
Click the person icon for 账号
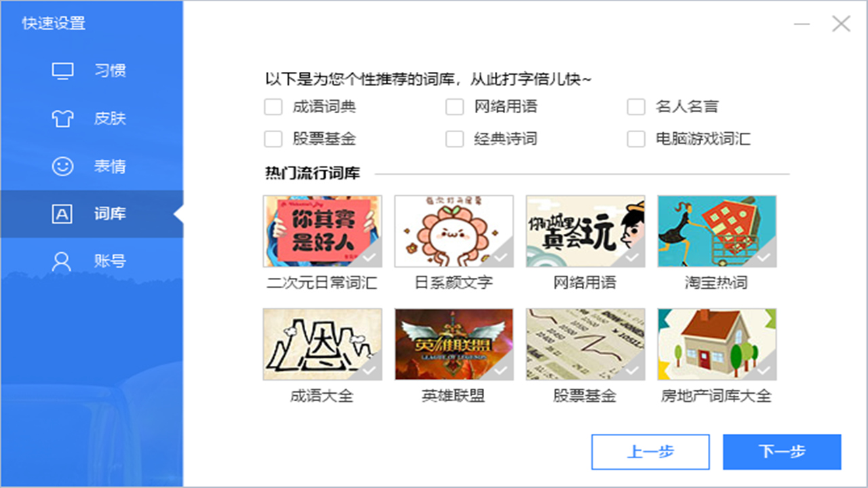(62, 262)
